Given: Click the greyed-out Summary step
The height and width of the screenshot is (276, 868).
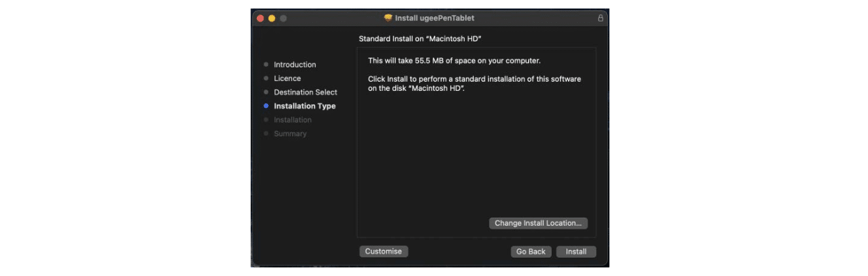Looking at the screenshot, I should [290, 133].
